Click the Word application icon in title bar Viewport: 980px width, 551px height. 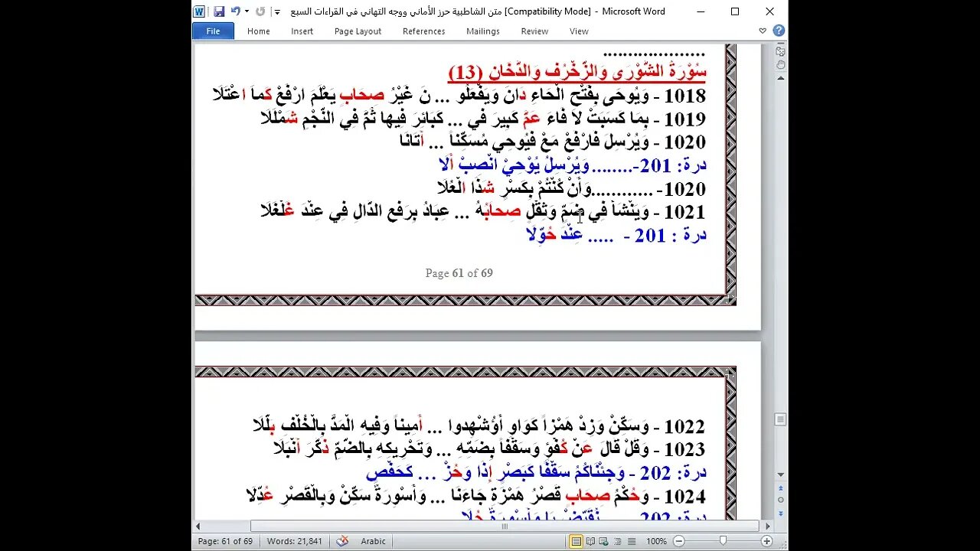click(199, 11)
